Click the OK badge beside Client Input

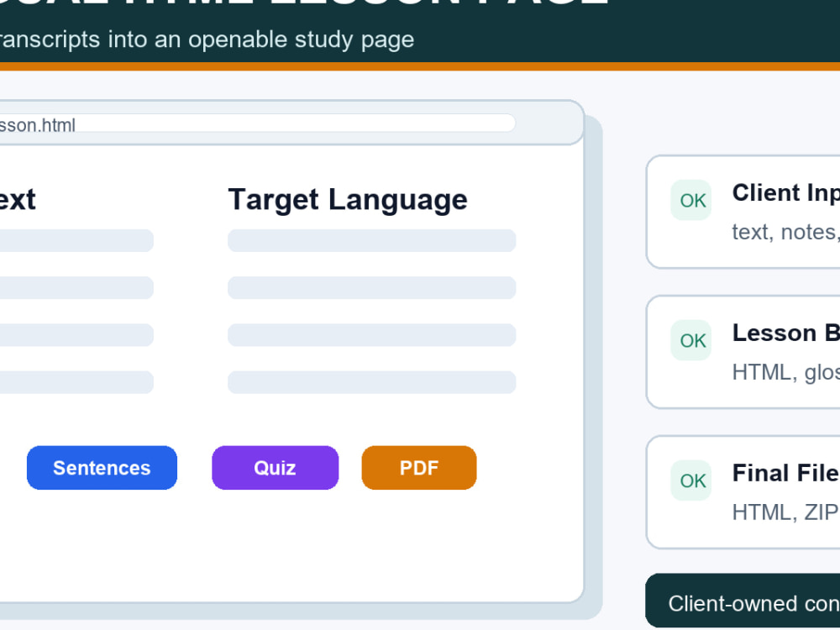tap(691, 200)
